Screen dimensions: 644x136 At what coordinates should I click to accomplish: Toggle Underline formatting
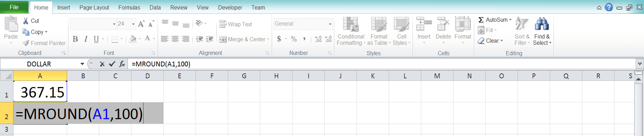pos(96,39)
